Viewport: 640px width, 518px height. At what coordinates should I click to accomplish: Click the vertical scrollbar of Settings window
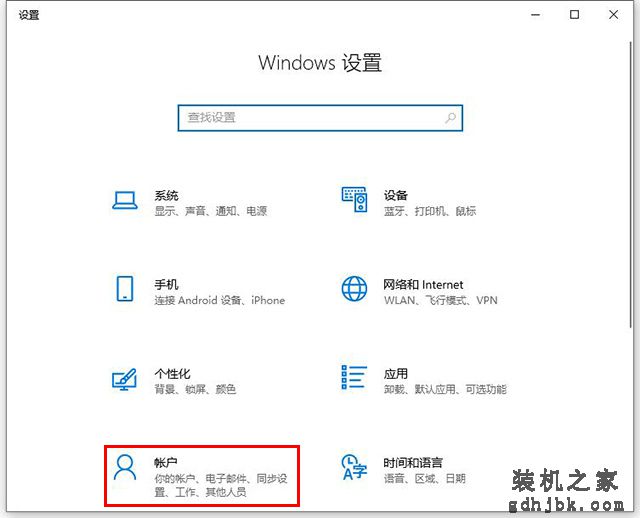tap(631, 184)
